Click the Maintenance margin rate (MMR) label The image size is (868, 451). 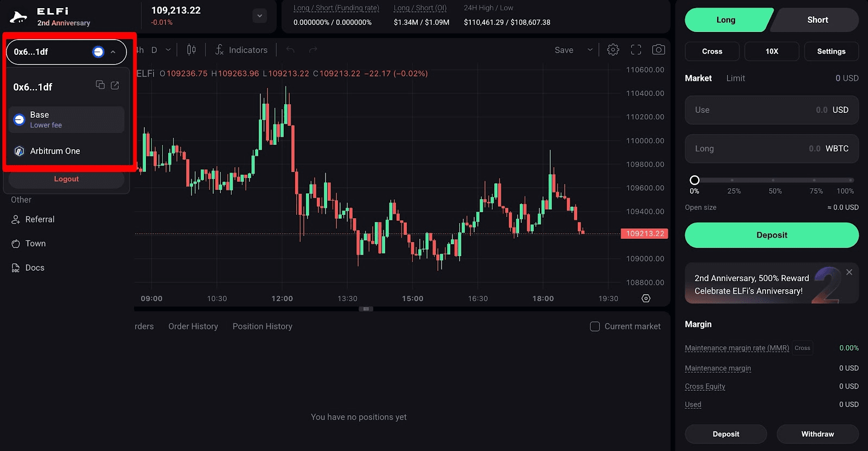tap(737, 348)
